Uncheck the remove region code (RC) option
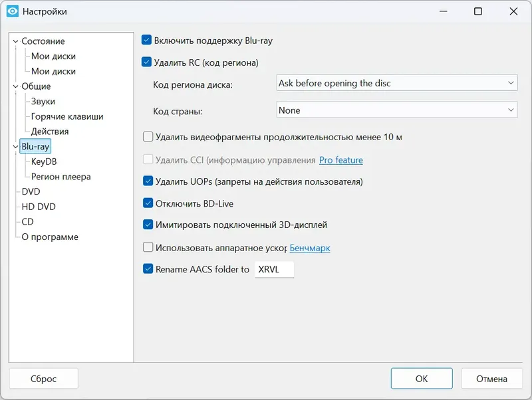Image resolution: width=532 pixels, height=400 pixels. pyautogui.click(x=147, y=63)
